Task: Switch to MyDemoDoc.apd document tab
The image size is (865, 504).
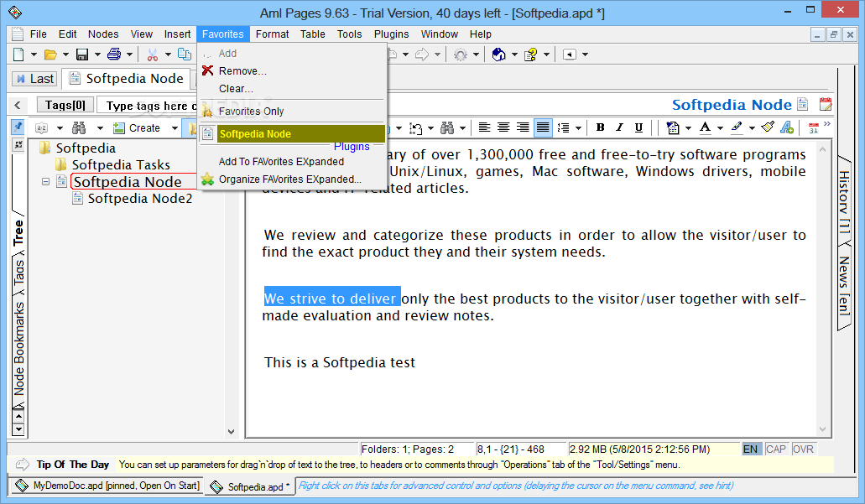Action: pyautogui.click(x=107, y=486)
